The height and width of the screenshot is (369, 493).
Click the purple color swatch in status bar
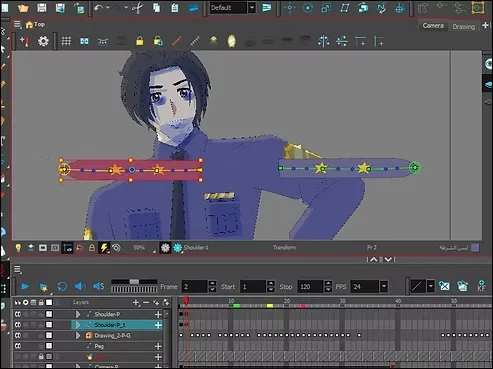pyautogui.click(x=475, y=248)
